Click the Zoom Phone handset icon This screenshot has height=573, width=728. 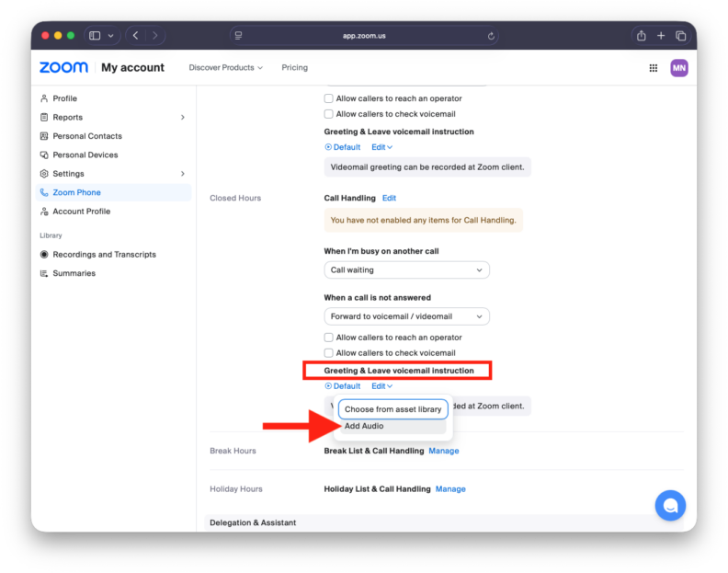coord(44,192)
